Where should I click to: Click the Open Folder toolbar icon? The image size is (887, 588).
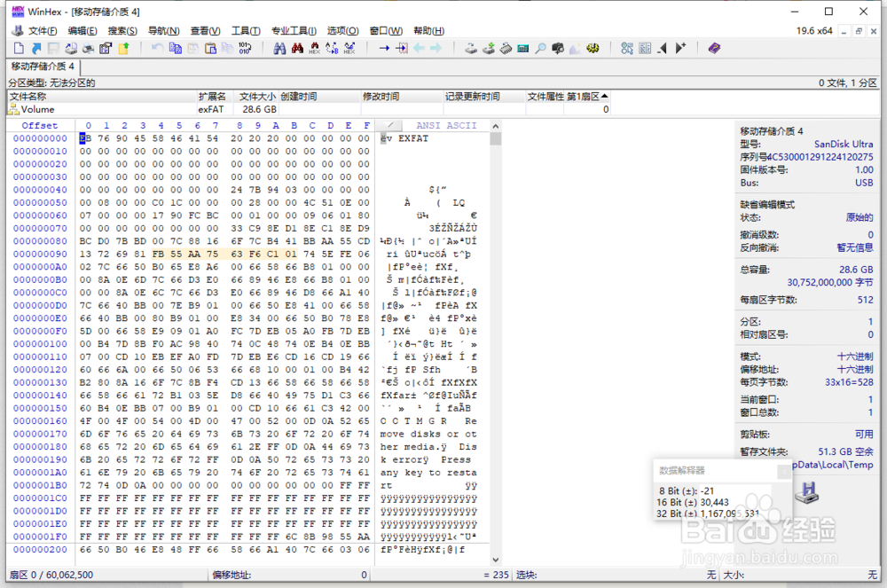[x=123, y=49]
